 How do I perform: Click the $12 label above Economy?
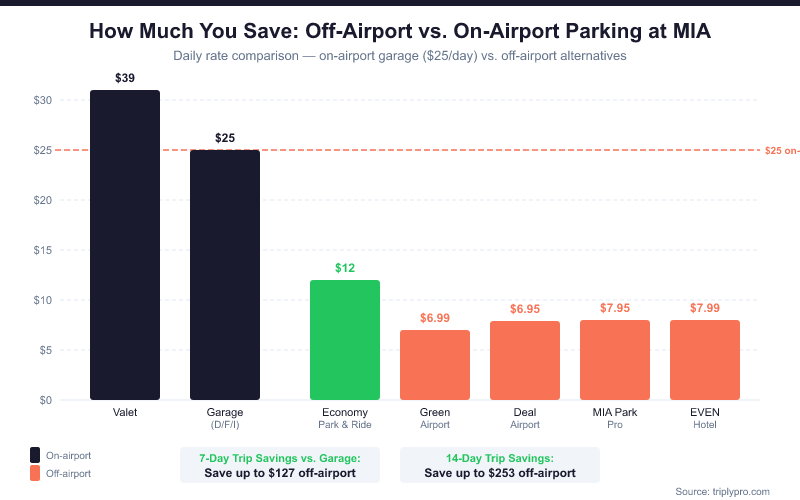click(x=345, y=268)
